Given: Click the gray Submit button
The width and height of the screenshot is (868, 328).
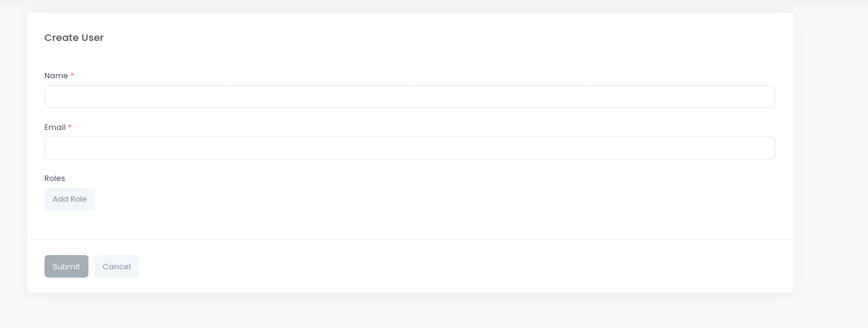Looking at the screenshot, I should [66, 266].
